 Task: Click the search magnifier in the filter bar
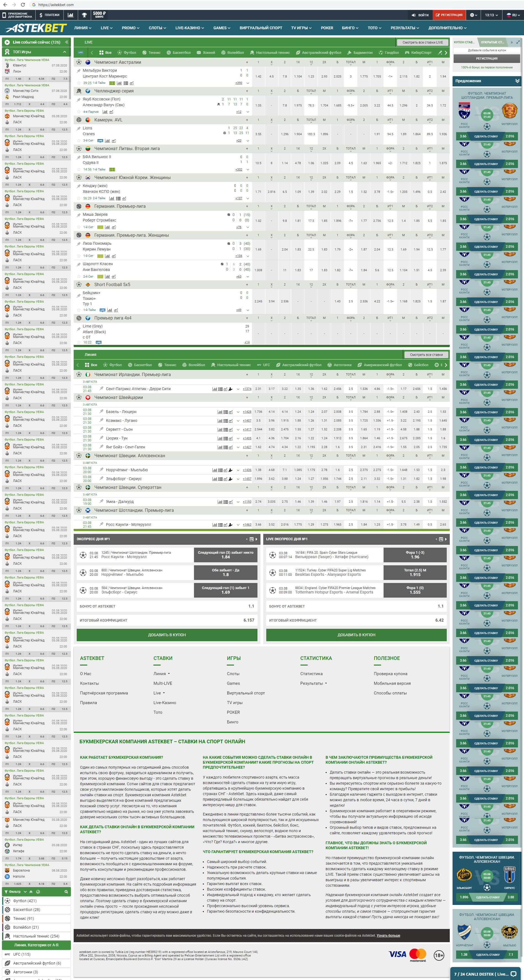click(66, 892)
